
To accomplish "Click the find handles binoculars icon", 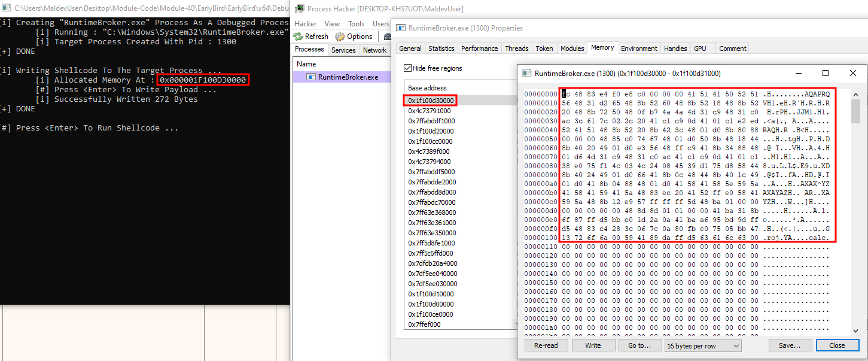I will 388,37.
